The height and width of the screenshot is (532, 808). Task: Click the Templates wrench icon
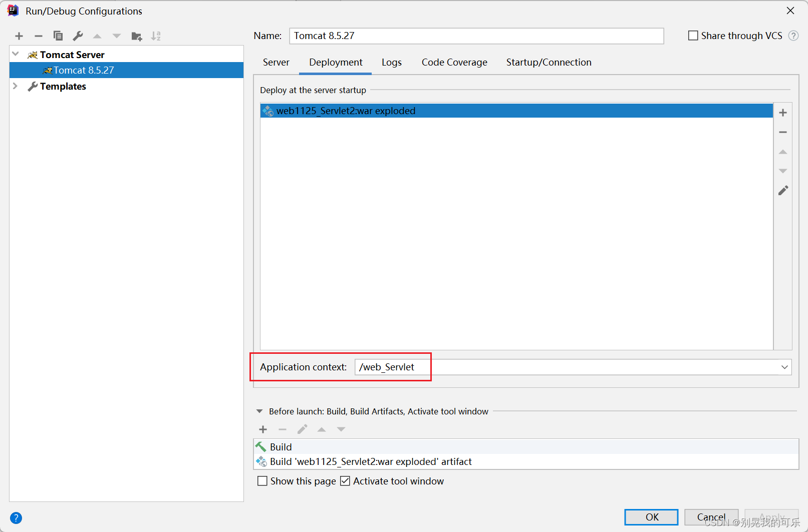[x=33, y=86]
